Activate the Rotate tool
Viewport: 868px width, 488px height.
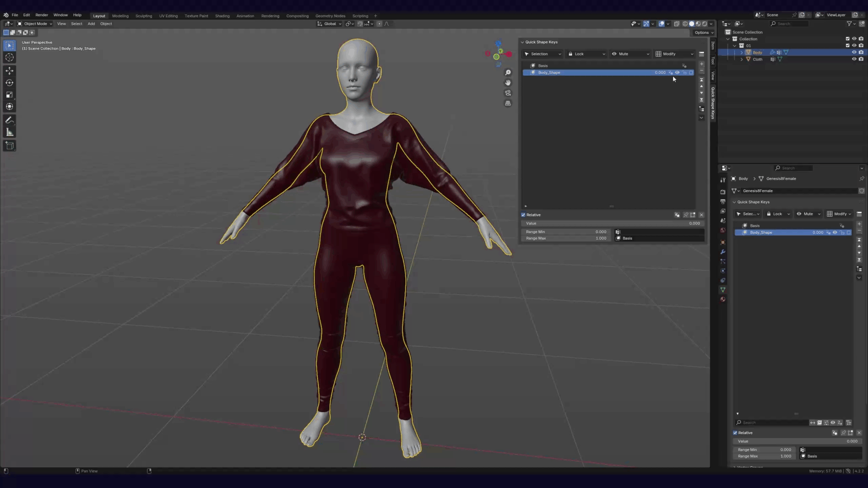coord(9,83)
